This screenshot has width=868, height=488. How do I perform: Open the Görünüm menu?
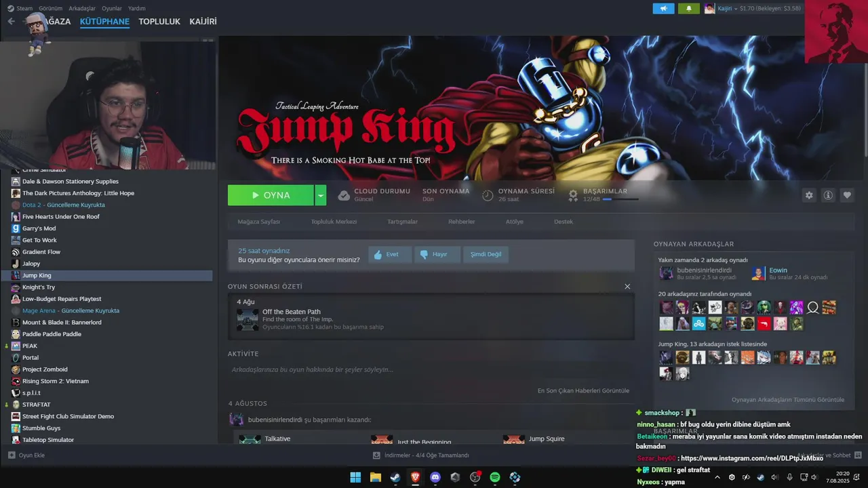[x=50, y=8]
